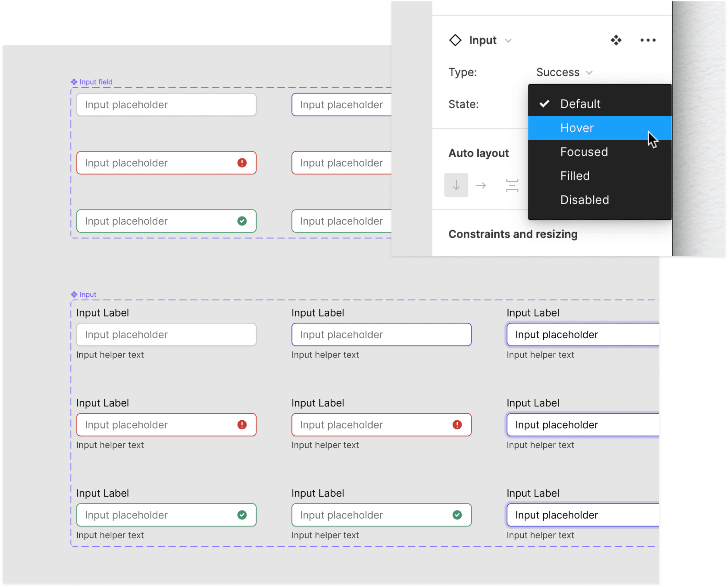Image resolution: width=728 pixels, height=587 pixels.
Task: Click the red error icon in top input
Action: tap(242, 163)
